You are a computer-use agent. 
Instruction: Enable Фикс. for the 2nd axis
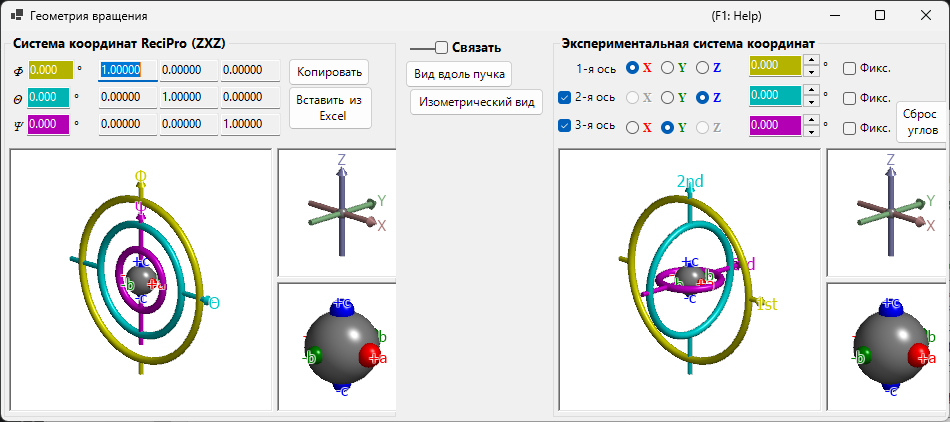[x=849, y=97]
